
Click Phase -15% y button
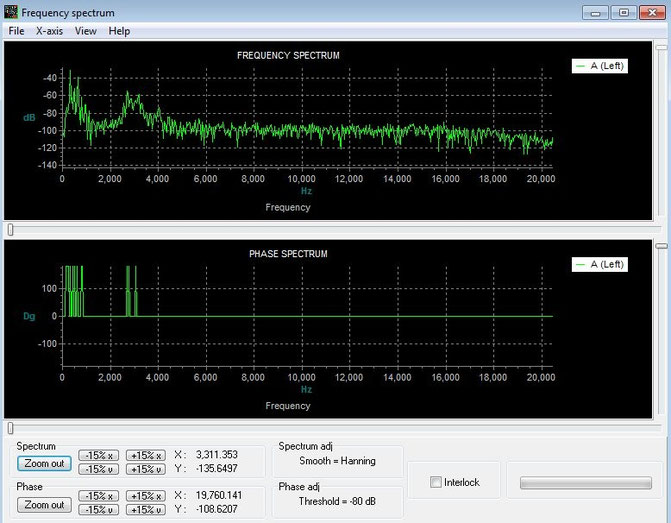(98, 510)
